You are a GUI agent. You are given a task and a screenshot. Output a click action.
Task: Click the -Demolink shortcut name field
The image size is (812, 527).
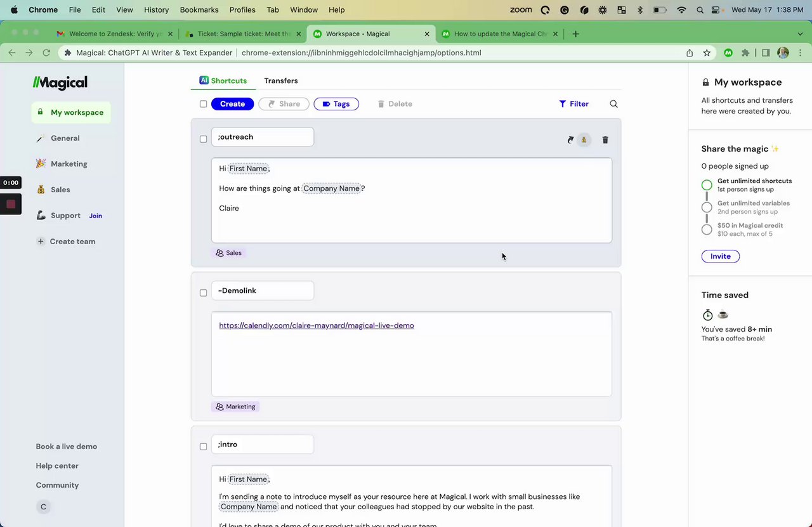coord(262,290)
